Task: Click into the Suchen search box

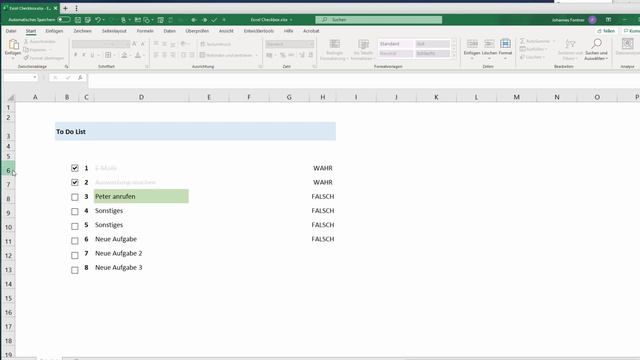Action: tap(379, 20)
